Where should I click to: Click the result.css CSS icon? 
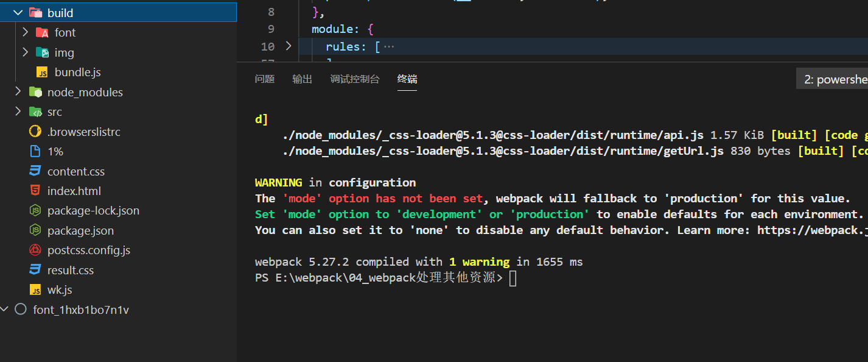tap(35, 270)
